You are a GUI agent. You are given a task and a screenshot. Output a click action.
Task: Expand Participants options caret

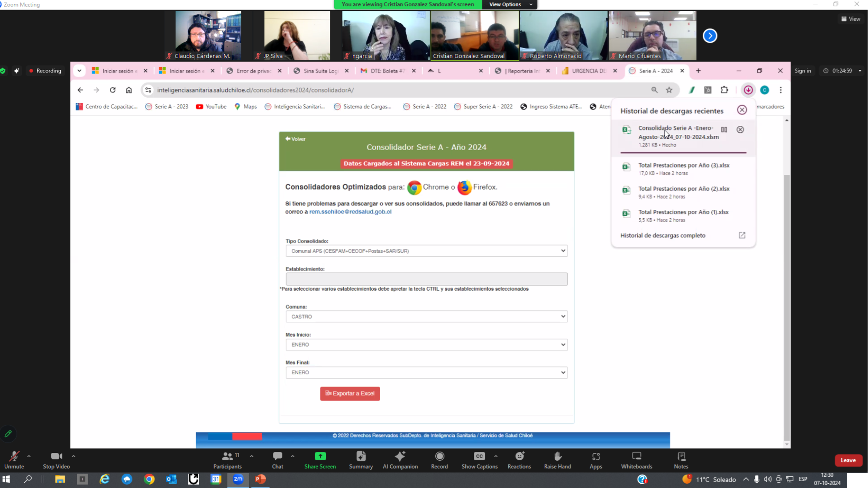click(252, 456)
